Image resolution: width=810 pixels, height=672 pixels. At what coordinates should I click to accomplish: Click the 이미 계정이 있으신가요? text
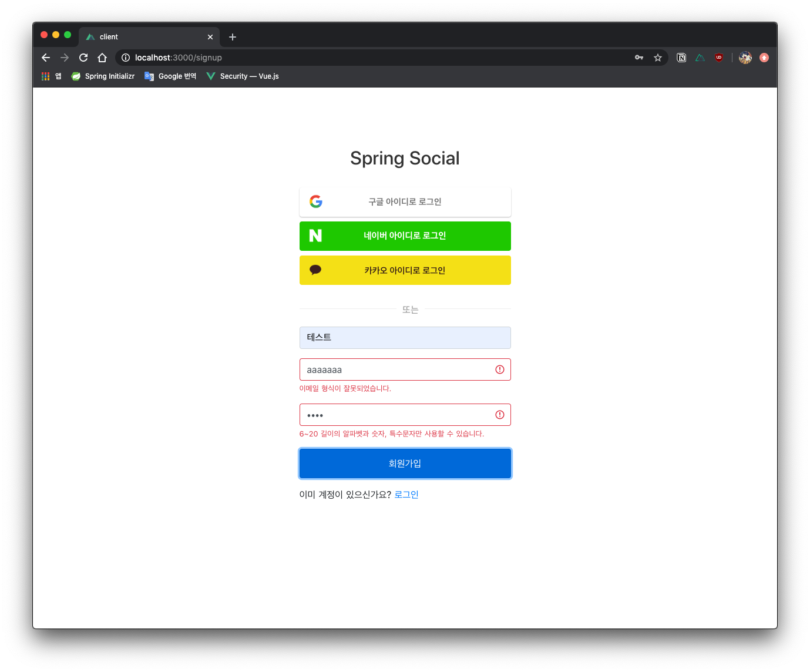345,495
